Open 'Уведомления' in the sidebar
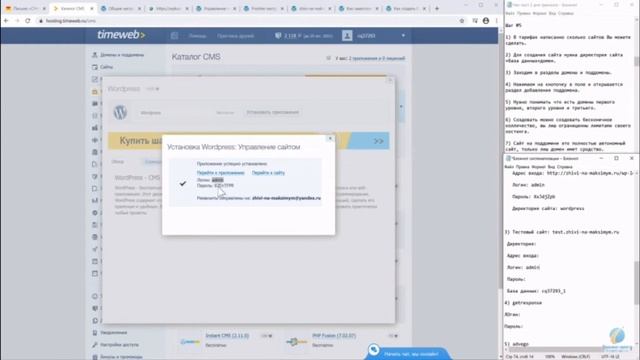Viewport: 640px width, 360px height. pos(113,333)
